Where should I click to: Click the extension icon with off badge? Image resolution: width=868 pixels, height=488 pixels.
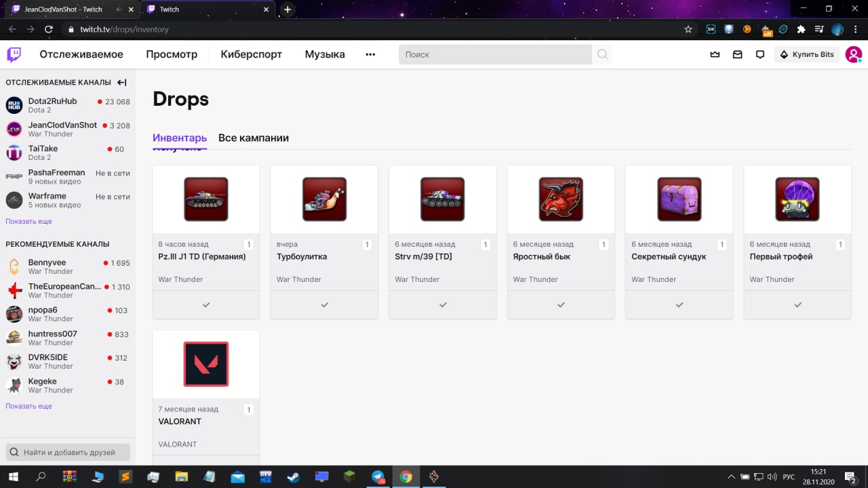coord(766,30)
